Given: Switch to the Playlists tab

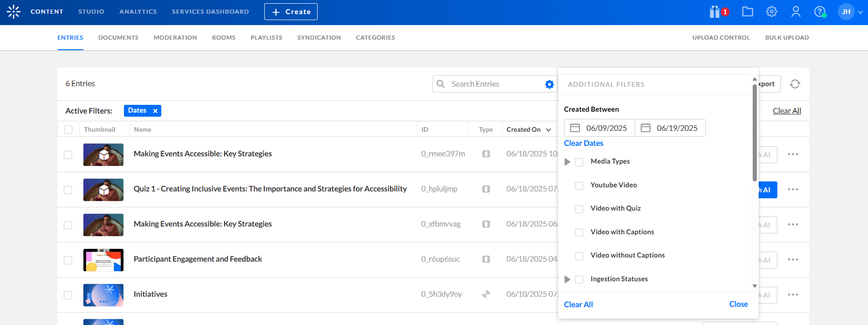Looking at the screenshot, I should [267, 37].
